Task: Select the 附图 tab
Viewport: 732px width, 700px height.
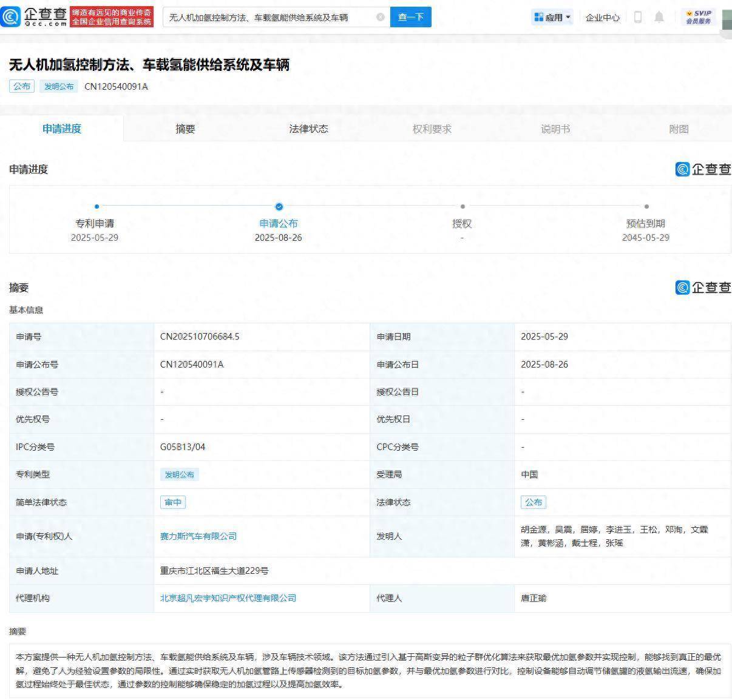Action: [678, 129]
